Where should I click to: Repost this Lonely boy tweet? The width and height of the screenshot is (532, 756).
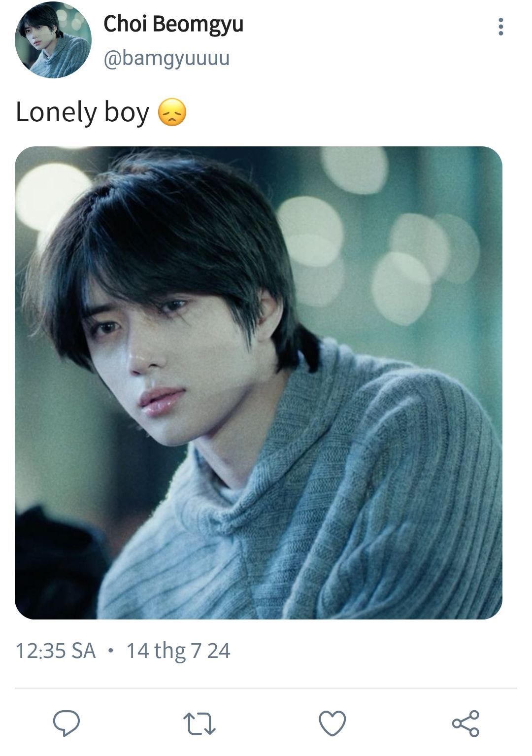tap(199, 723)
